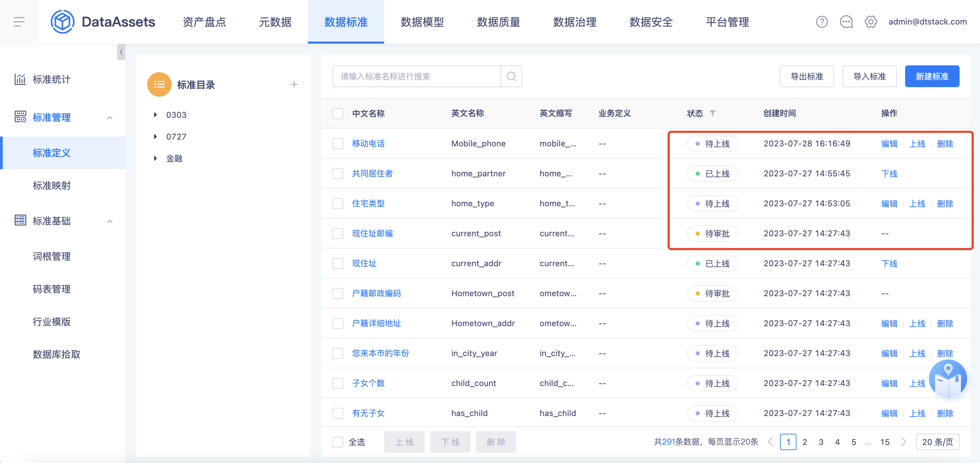Check the 子女个数 row checkbox
Viewport: 980px width, 463px height.
(337, 383)
